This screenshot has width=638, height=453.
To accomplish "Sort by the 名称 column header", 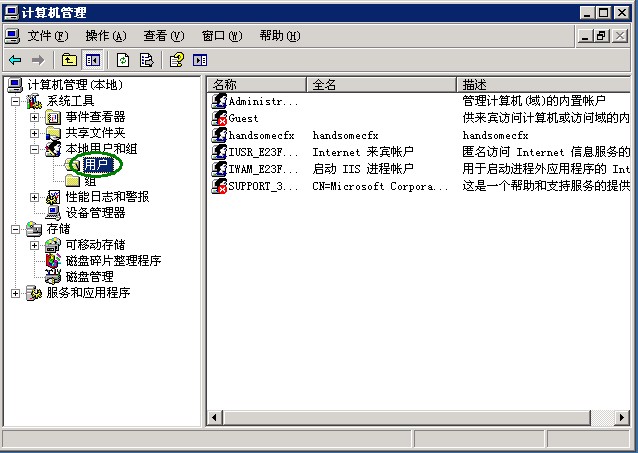I will (x=257, y=85).
